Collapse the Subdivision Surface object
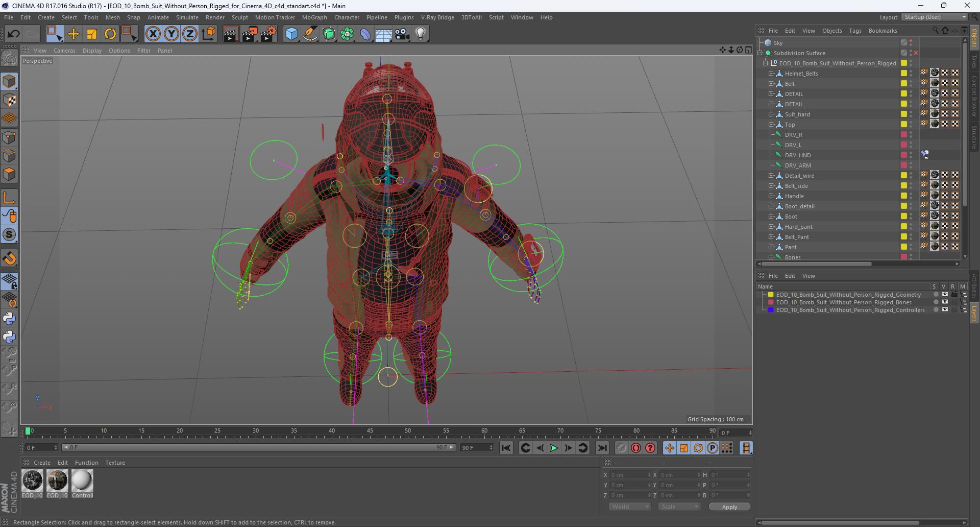 coord(760,53)
